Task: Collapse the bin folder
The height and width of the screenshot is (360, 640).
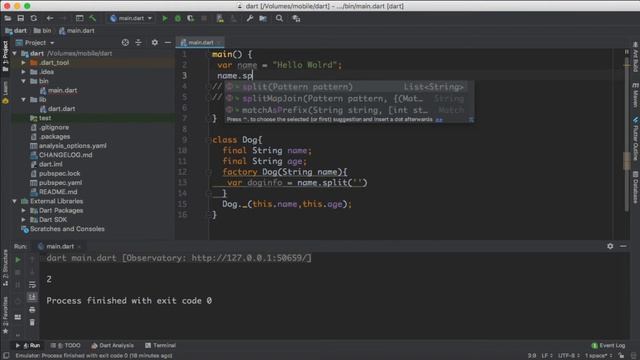Action: pos(24,81)
